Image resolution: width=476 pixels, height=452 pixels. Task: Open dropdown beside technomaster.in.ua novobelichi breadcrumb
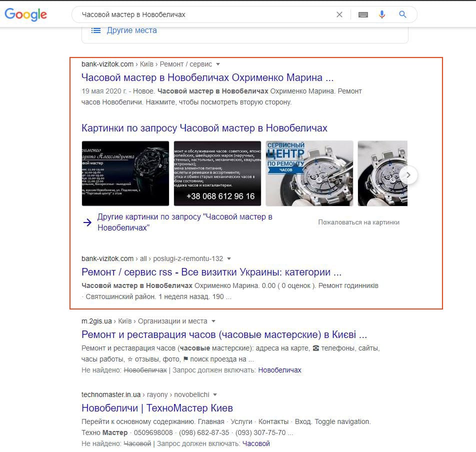click(x=215, y=394)
